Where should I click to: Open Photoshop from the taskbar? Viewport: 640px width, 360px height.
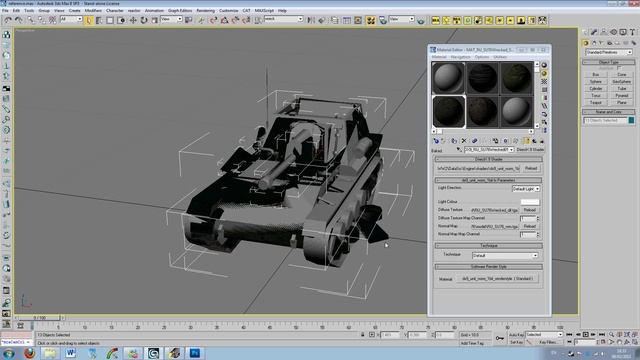pyautogui.click(x=195, y=353)
